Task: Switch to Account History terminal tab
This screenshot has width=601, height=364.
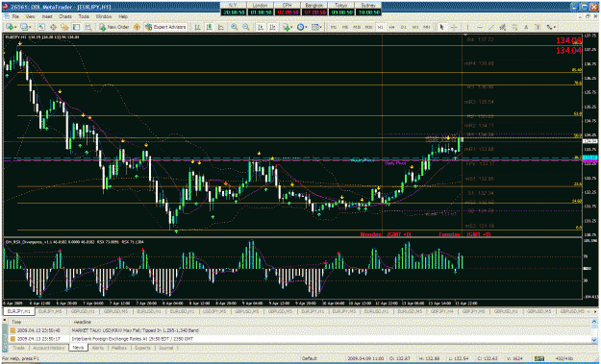Action: pos(48,348)
